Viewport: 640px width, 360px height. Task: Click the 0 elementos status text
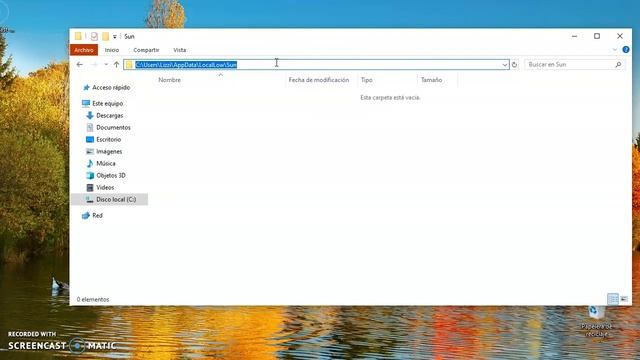tap(93, 299)
